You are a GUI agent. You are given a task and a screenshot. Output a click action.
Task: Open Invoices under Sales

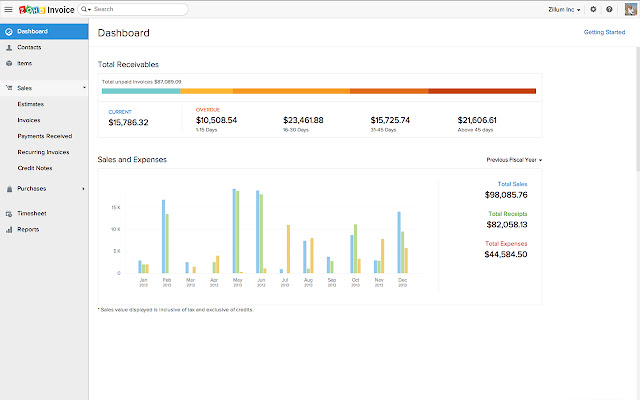[x=29, y=120]
